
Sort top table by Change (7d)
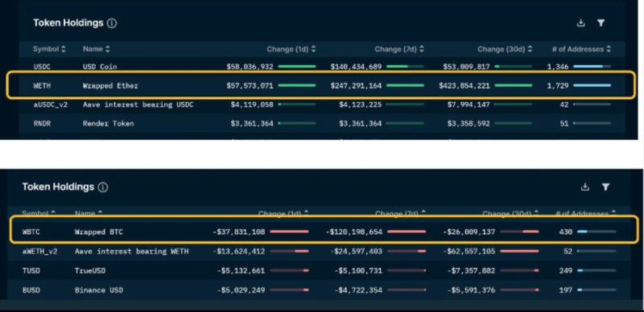399,49
